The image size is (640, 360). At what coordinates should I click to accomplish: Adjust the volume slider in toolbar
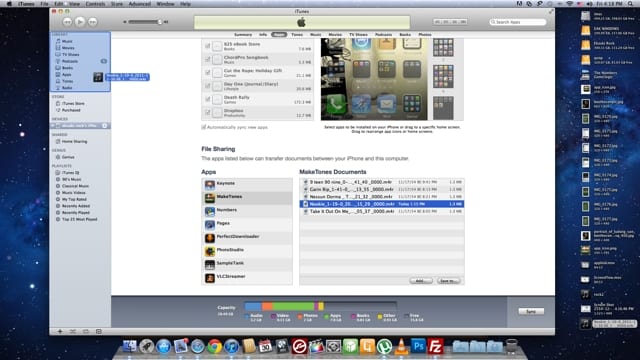[145, 22]
